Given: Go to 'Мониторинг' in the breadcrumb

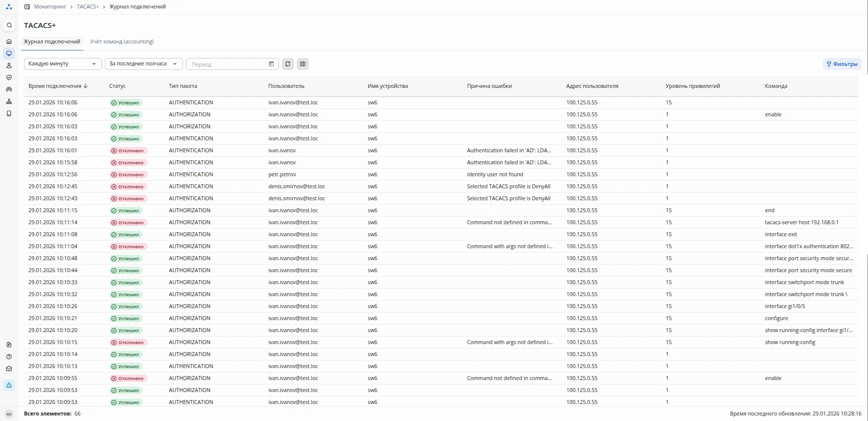Looking at the screenshot, I should tap(50, 7).
